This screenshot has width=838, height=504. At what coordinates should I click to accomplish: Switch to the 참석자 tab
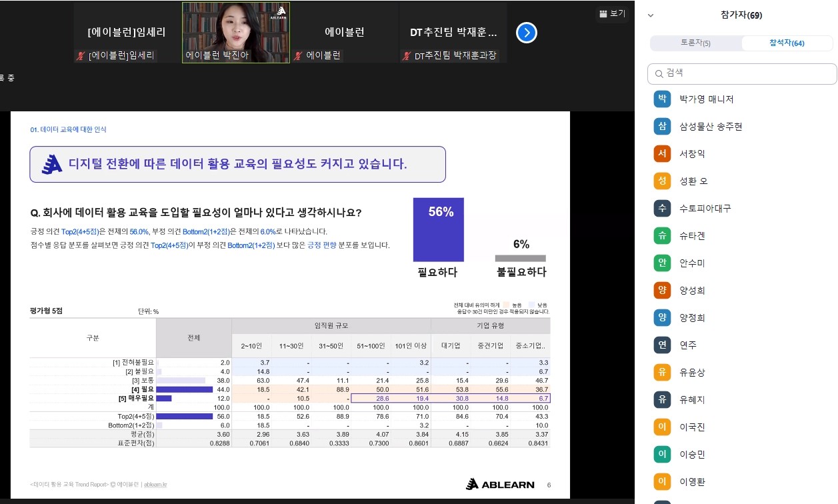[787, 43]
